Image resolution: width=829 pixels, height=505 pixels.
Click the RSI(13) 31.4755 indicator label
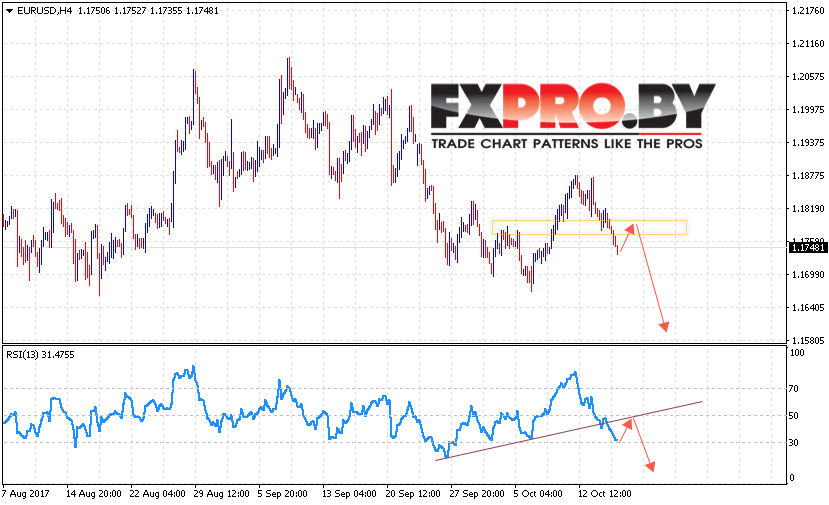[40, 355]
